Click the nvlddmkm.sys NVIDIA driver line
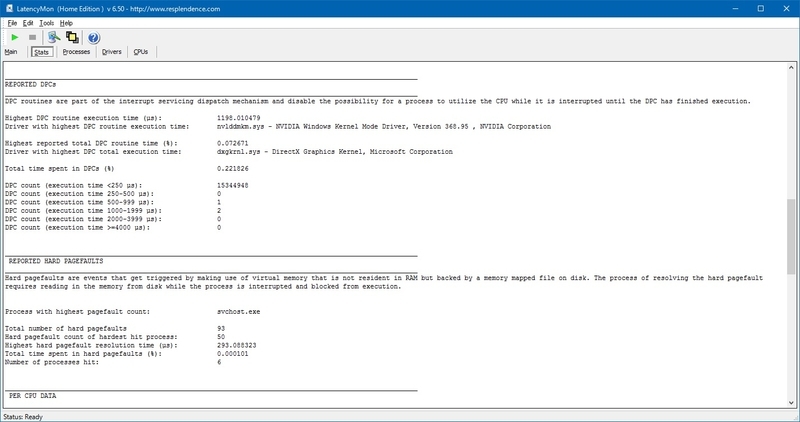This screenshot has width=800, height=422. pyautogui.click(x=384, y=127)
